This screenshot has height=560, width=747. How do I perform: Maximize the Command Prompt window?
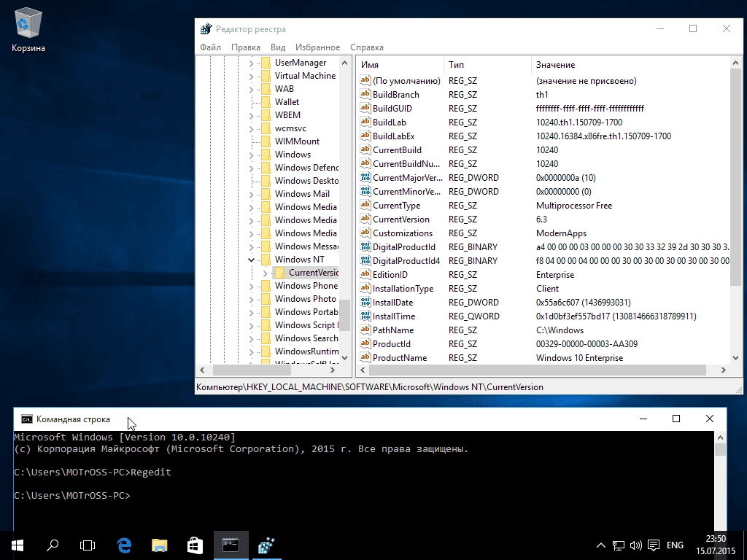(676, 419)
